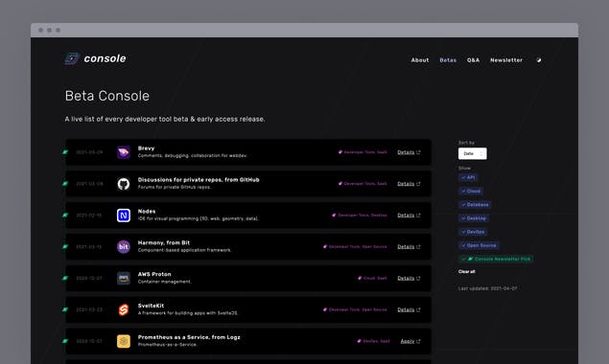Uncheck the Database filter

pos(475,204)
